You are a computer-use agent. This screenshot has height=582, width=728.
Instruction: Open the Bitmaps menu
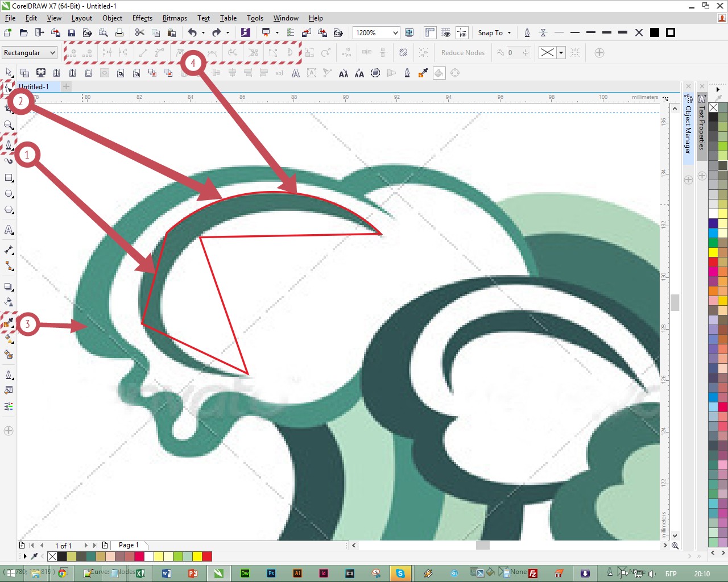click(x=175, y=18)
